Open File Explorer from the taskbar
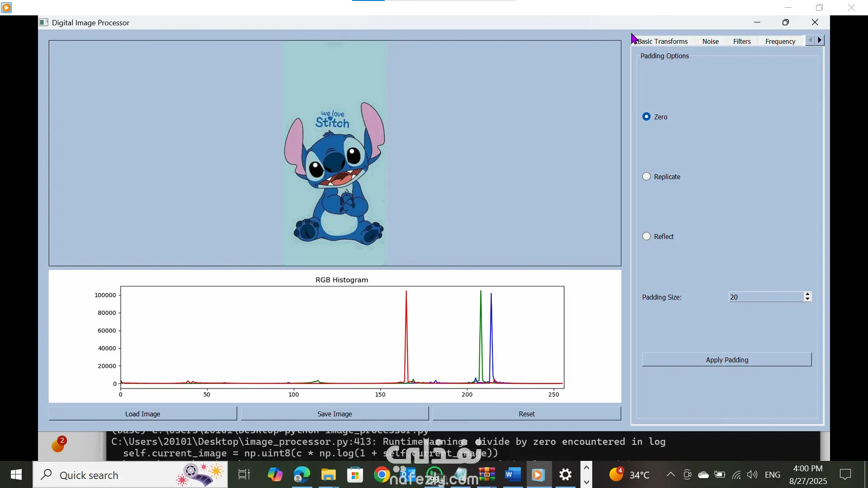This screenshot has height=488, width=868. click(328, 474)
